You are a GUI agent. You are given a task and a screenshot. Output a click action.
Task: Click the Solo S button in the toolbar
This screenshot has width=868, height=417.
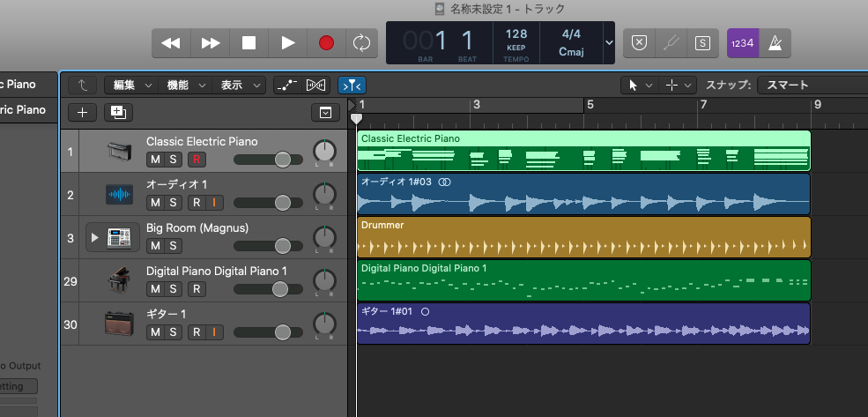702,42
